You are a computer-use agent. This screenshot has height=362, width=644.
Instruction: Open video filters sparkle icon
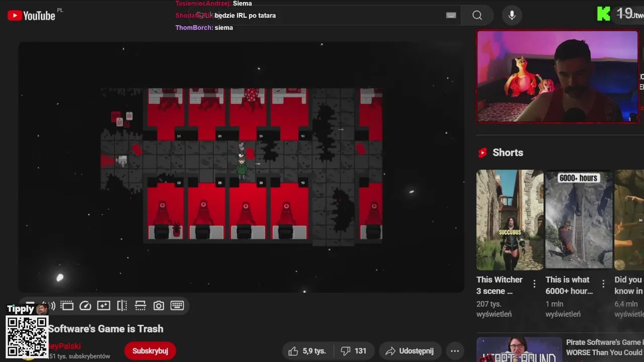click(104, 305)
